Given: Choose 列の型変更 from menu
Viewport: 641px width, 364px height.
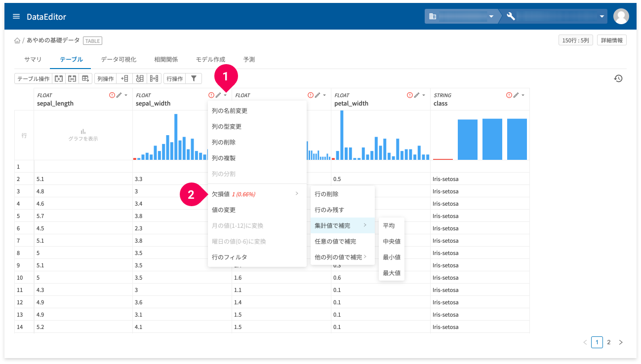Looking at the screenshot, I should click(x=257, y=127).
